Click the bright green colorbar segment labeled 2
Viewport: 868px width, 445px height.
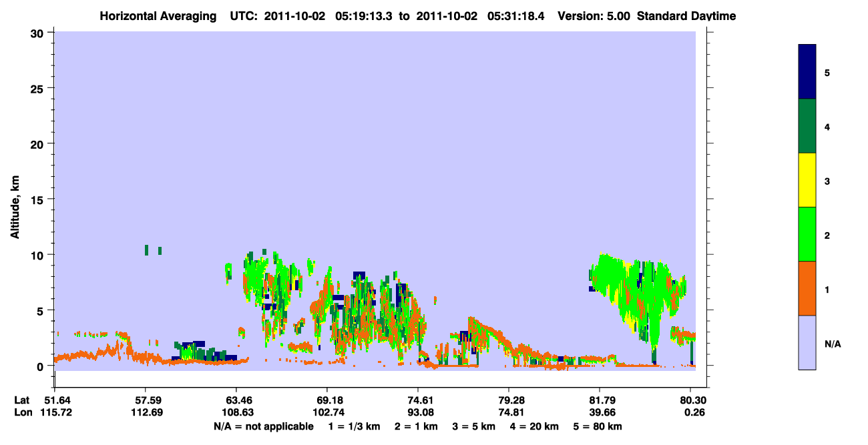(807, 234)
